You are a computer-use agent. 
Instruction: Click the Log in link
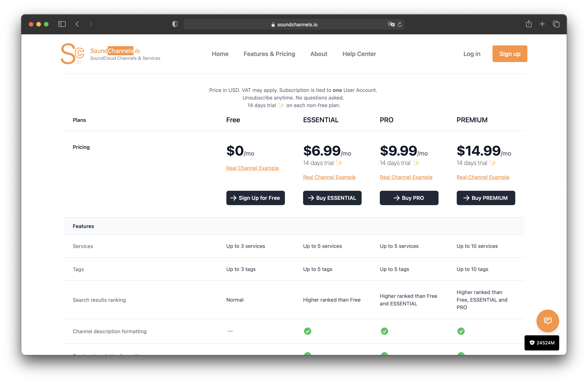[472, 54]
